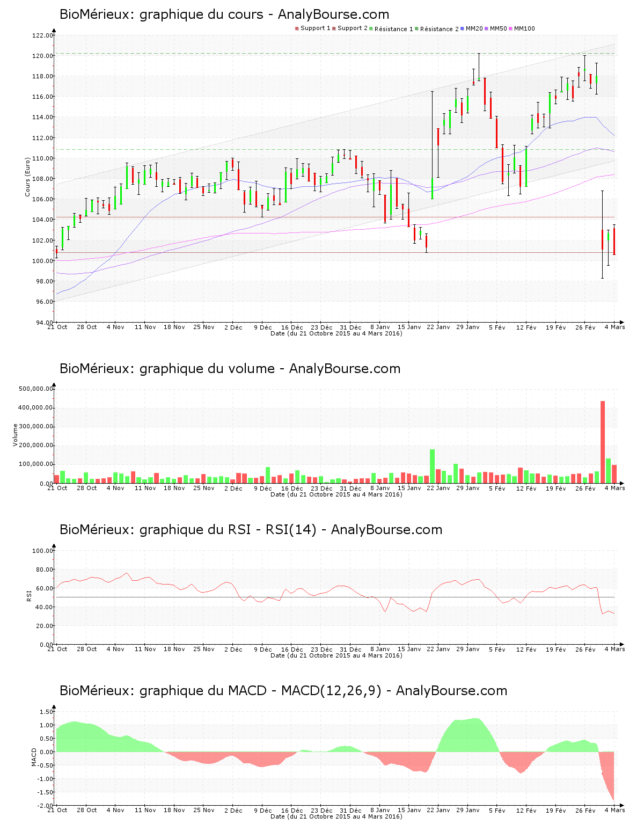Click the 122.00 value on price axis

tap(43, 36)
